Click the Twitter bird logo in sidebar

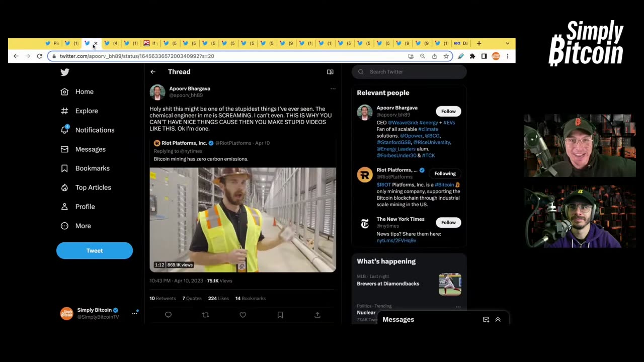tap(65, 72)
